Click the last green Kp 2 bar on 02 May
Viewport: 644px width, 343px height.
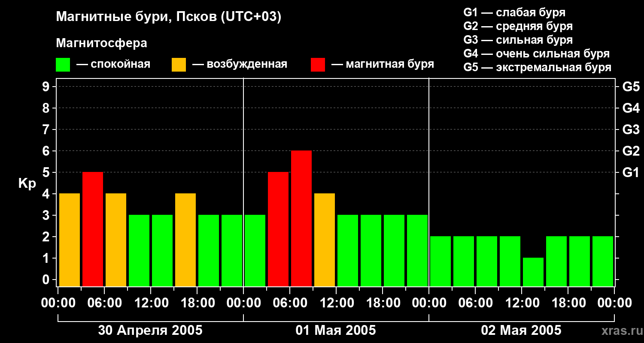(x=603, y=261)
